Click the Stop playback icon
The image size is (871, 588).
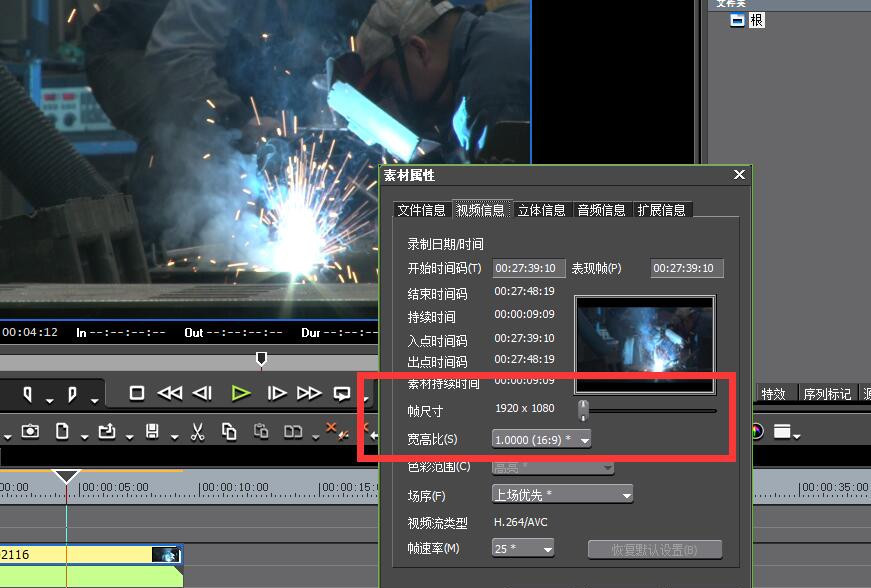136,393
